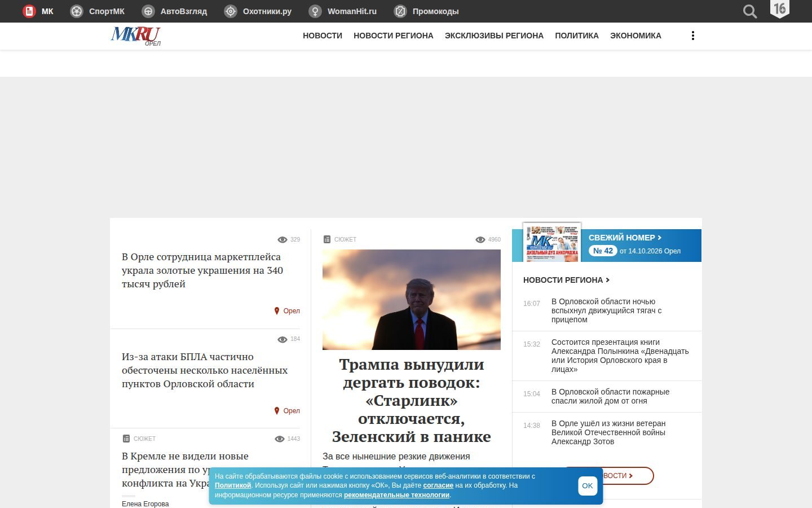Screen dimensions: 812x508
Task: Open the 16:07 news about the burning truck
Action: pyautogui.click(x=607, y=310)
